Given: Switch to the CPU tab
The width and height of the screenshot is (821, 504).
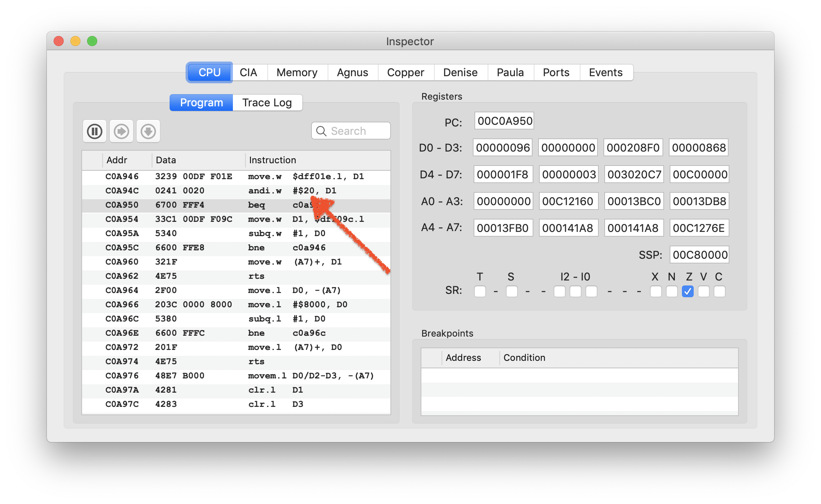Looking at the screenshot, I should [209, 72].
